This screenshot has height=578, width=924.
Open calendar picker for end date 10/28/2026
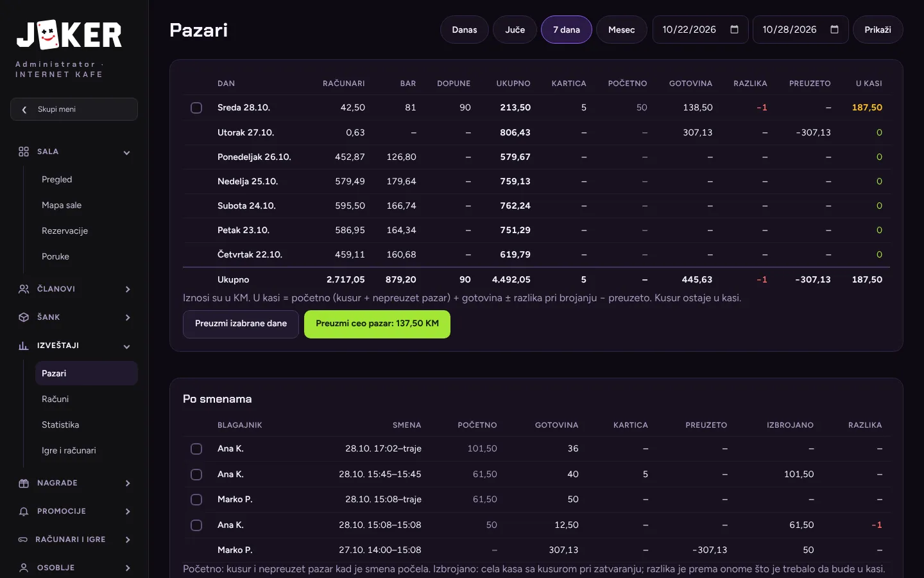click(835, 30)
